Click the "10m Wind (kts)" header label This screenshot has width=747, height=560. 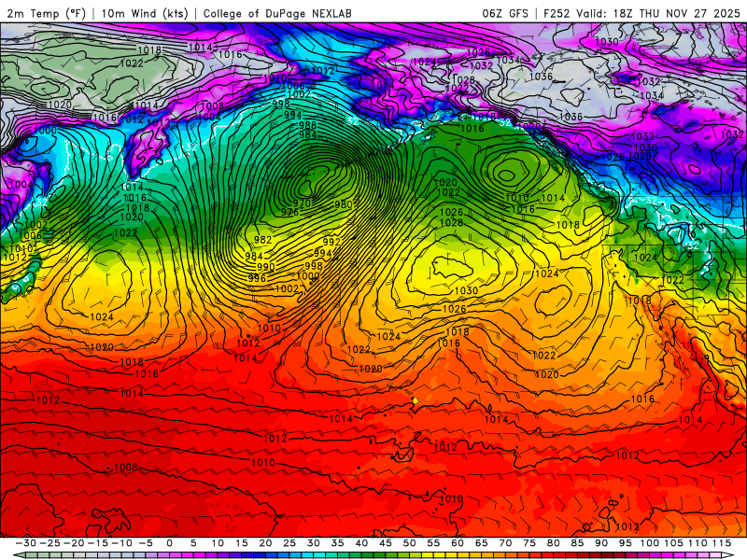coord(145,13)
